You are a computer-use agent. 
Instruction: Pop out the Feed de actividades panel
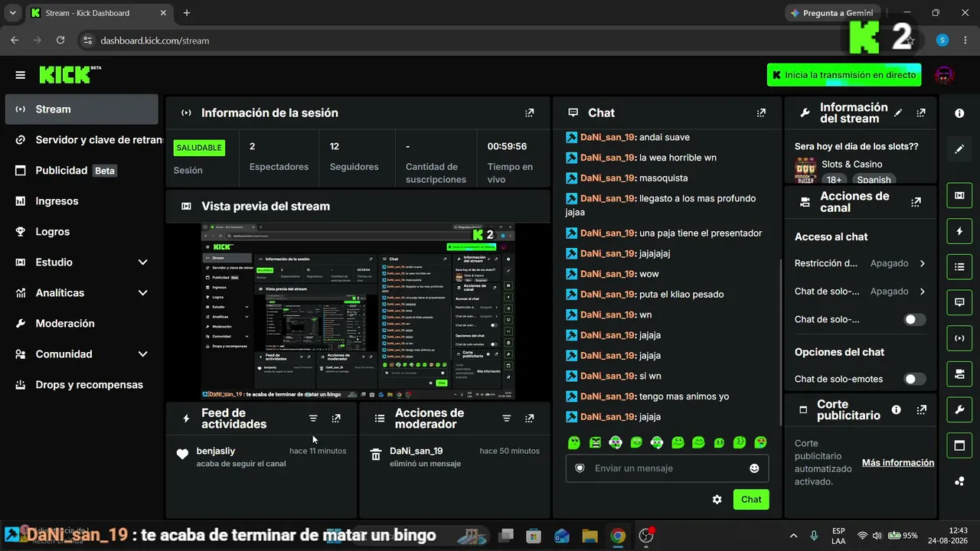(336, 419)
